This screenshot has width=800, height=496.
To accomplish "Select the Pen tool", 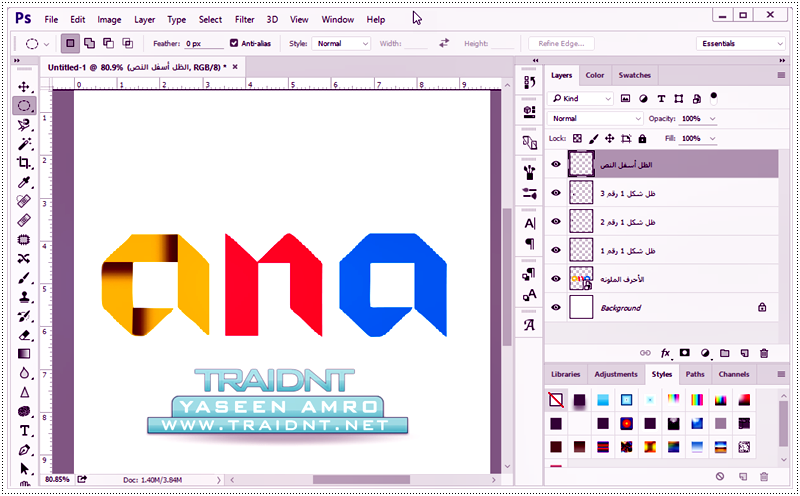I will tap(23, 450).
